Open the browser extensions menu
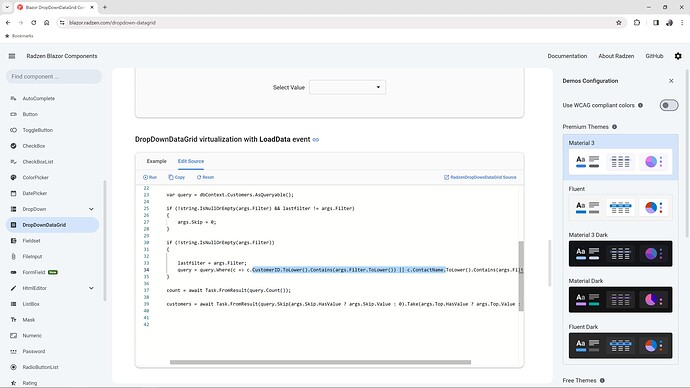The width and height of the screenshot is (690, 388). [x=637, y=22]
